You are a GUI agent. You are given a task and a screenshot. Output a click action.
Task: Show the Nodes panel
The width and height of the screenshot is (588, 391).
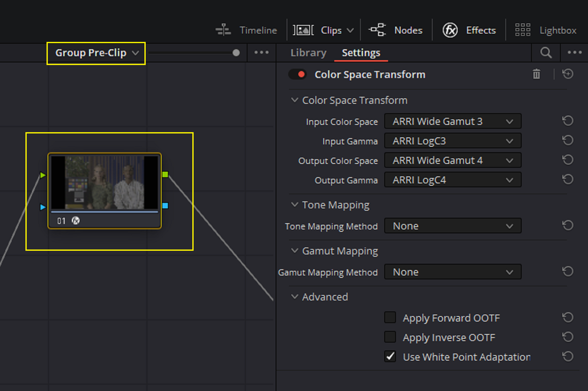pyautogui.click(x=395, y=30)
